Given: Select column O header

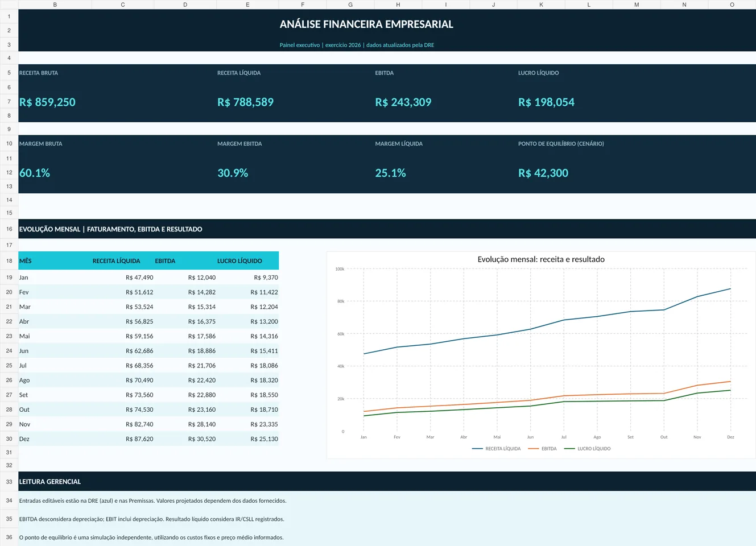Looking at the screenshot, I should 732,5.
